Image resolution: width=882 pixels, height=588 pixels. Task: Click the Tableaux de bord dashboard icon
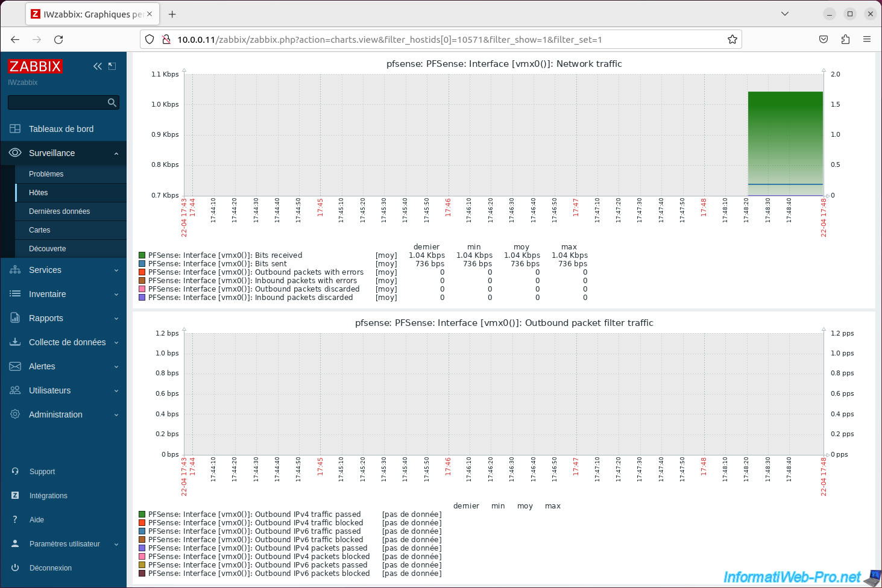point(15,129)
